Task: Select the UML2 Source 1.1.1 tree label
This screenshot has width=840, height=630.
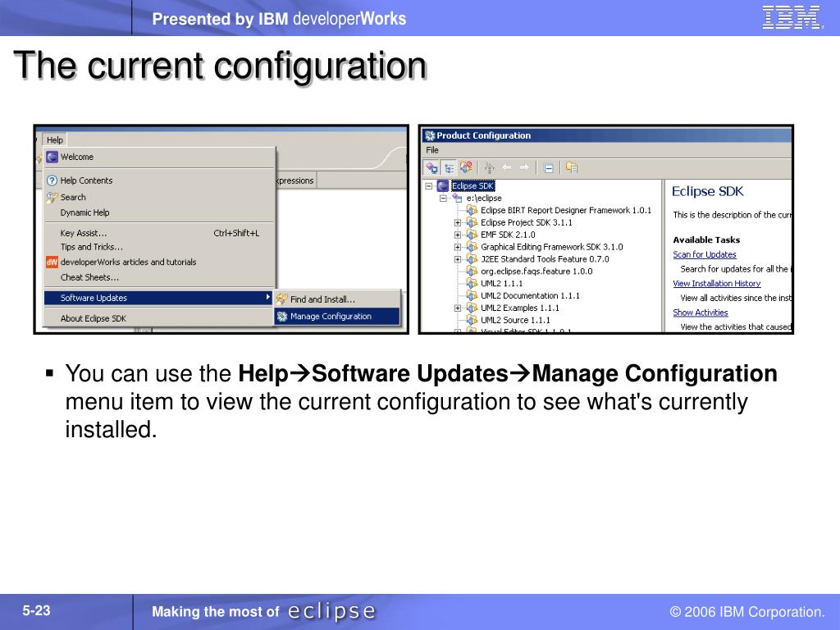Action: [x=515, y=320]
